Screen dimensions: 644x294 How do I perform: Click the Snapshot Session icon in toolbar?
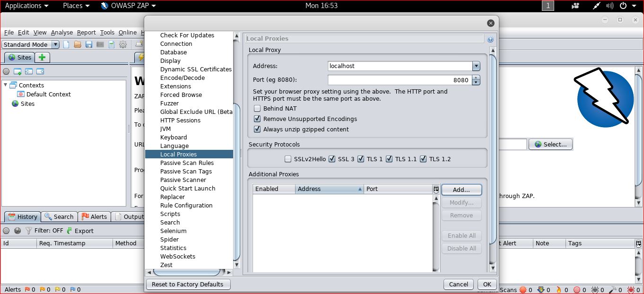pyautogui.click(x=100, y=44)
